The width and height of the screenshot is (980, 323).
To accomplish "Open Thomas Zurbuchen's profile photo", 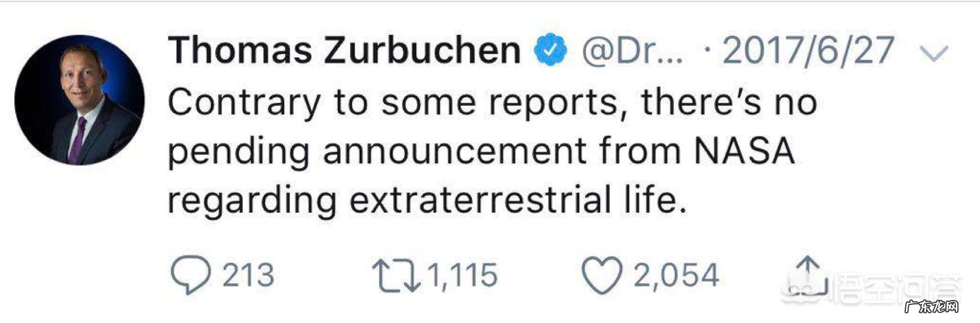I will pyautogui.click(x=79, y=100).
